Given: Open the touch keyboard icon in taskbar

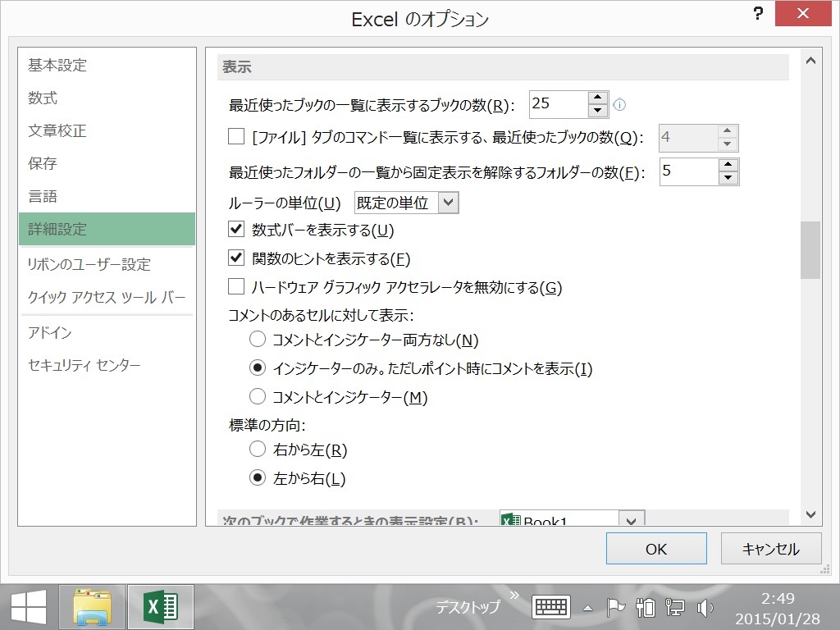Looking at the screenshot, I should point(551,608).
